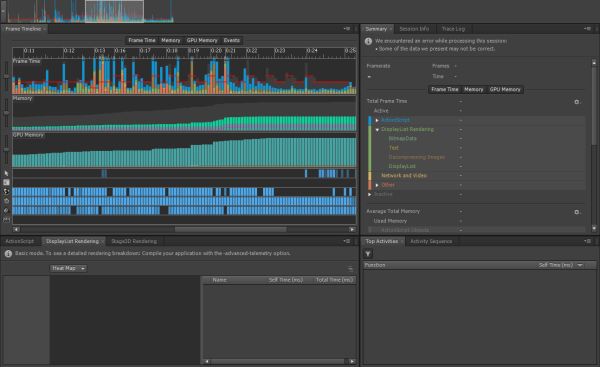
Task: Click the info icon beside Basic mode message
Action: [x=8, y=254]
